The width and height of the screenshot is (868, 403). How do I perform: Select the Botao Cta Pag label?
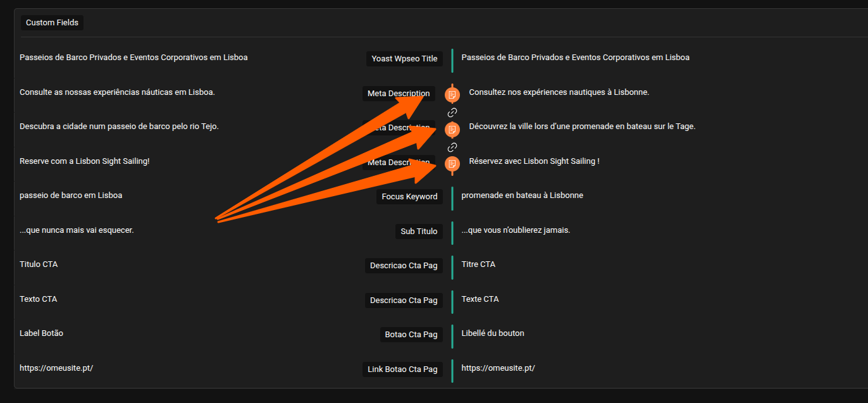[411, 335]
